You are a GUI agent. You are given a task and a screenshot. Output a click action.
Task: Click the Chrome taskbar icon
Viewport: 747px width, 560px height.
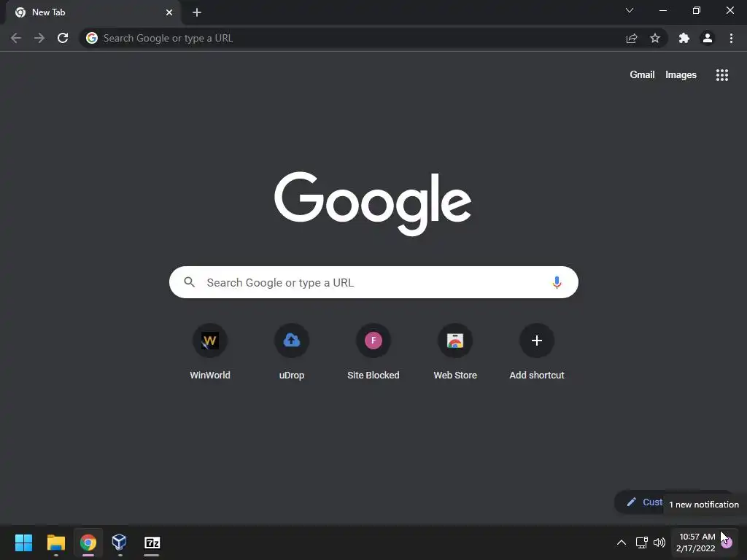(x=88, y=542)
